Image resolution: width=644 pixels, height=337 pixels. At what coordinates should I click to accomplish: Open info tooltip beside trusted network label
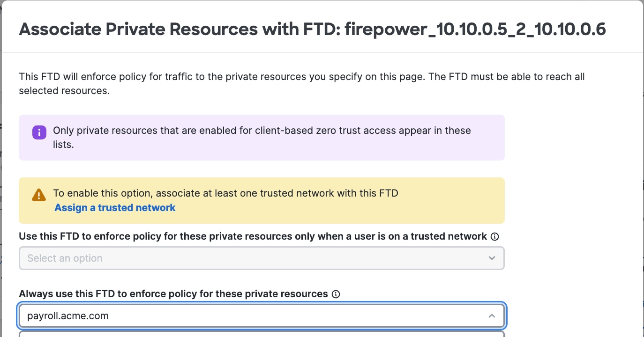(x=494, y=237)
